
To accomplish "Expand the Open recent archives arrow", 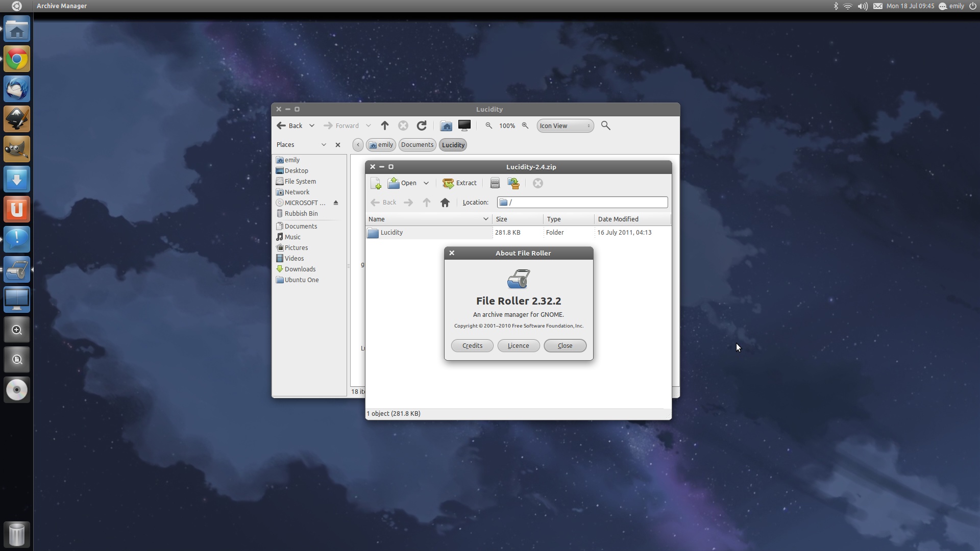I will pyautogui.click(x=426, y=183).
